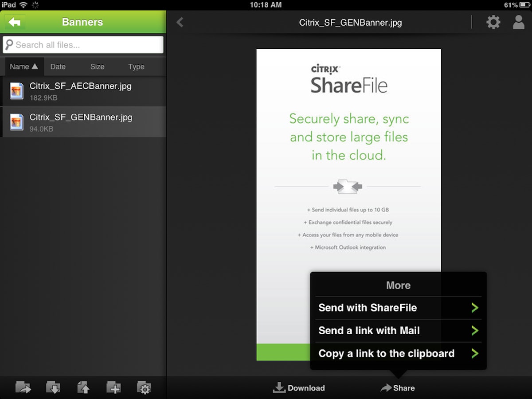The width and height of the screenshot is (532, 399).
Task: Select the upload file icon
Action: click(83, 387)
